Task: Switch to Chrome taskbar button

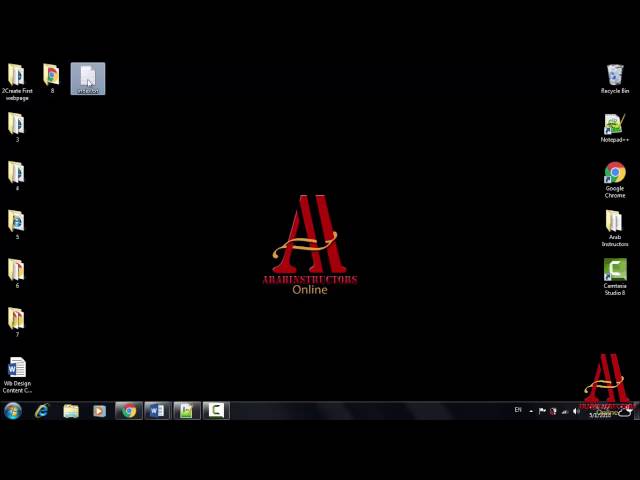Action: coord(129,411)
